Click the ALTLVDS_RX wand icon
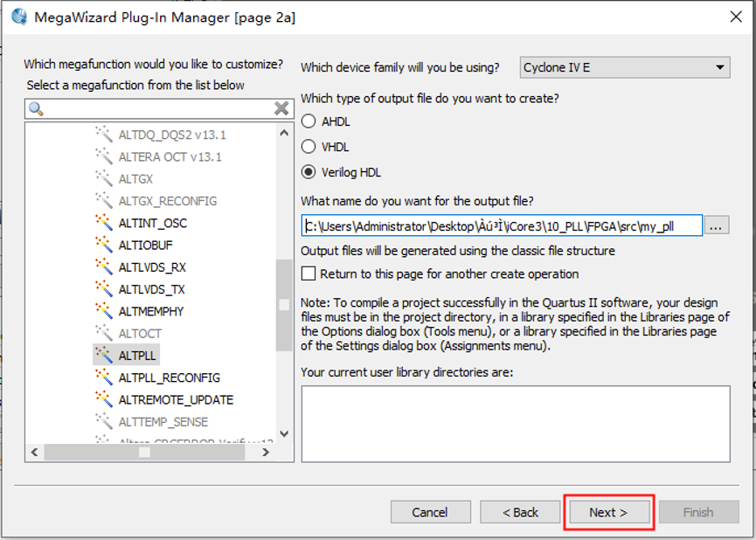This screenshot has width=756, height=540. click(x=104, y=267)
